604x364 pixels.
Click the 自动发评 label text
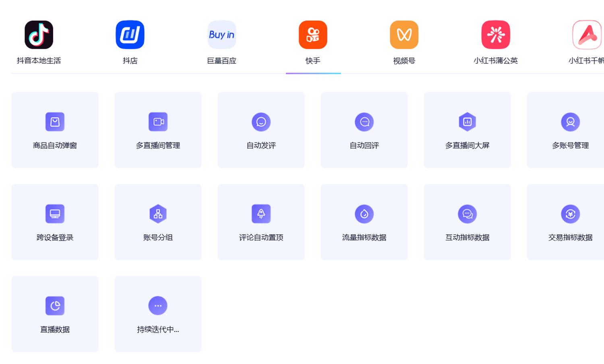click(261, 145)
